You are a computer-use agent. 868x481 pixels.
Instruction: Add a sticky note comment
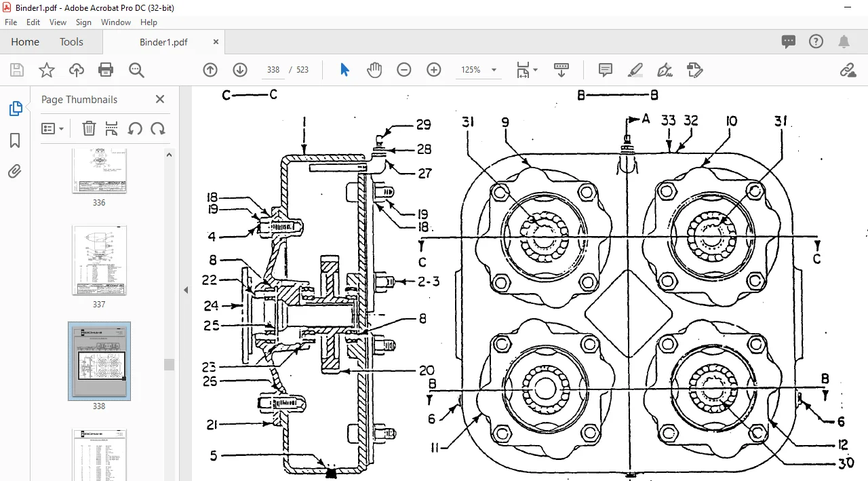point(606,70)
